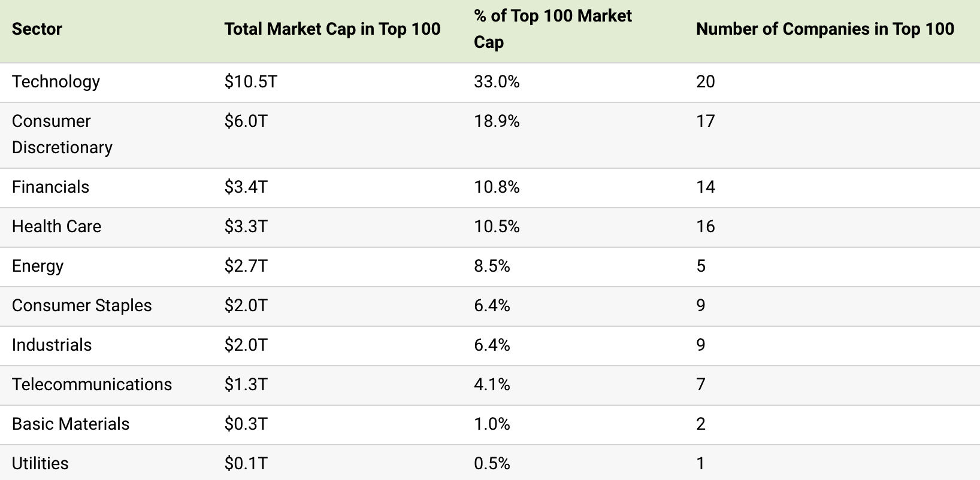The image size is (980, 480).
Task: Click the Sector column header
Action: 37,29
